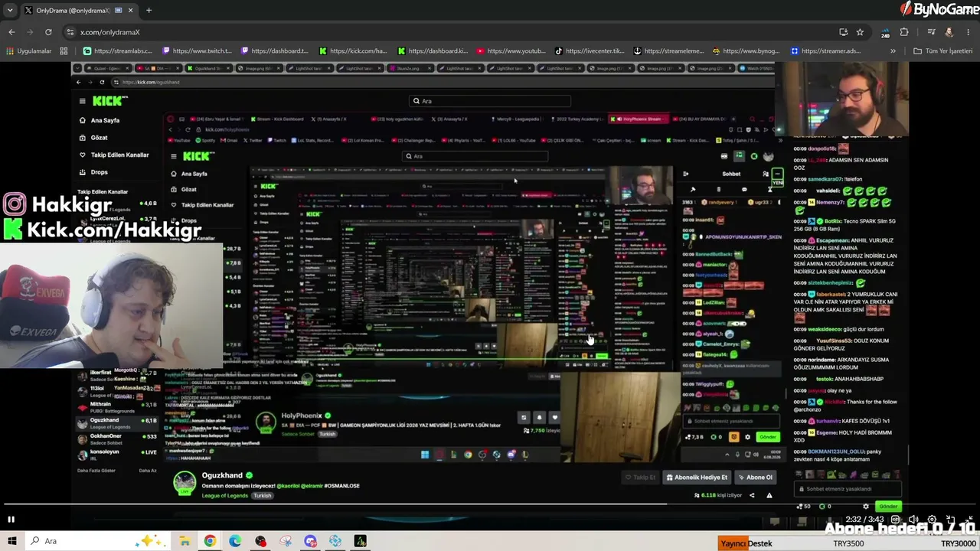Open video player settings gear
The image size is (980, 551).
coord(932,520)
